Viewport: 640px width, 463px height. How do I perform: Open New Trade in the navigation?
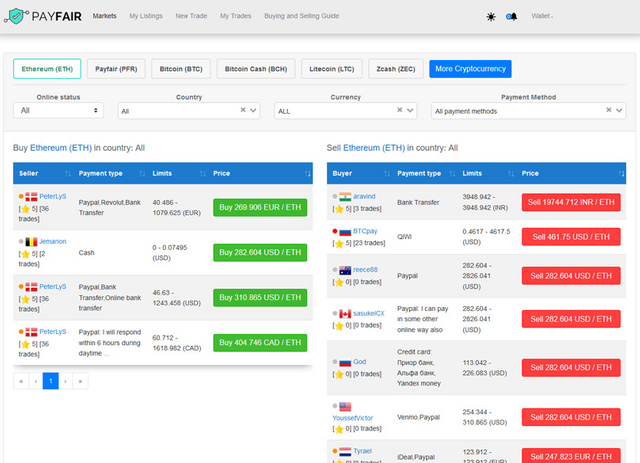pyautogui.click(x=191, y=16)
